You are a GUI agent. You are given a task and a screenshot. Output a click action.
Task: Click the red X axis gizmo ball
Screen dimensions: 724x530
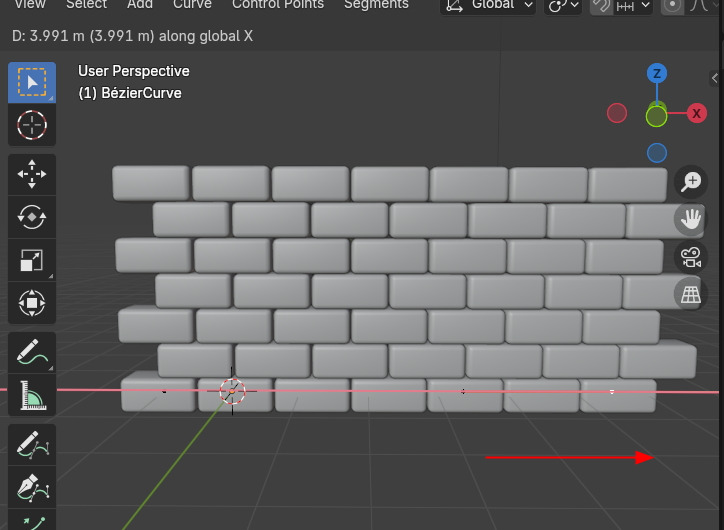[697, 113]
